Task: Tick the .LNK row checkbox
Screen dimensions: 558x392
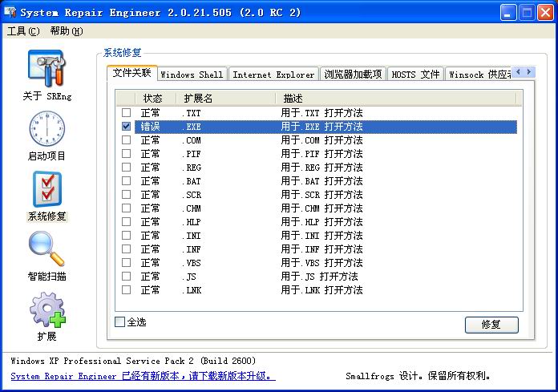Action: click(x=126, y=290)
